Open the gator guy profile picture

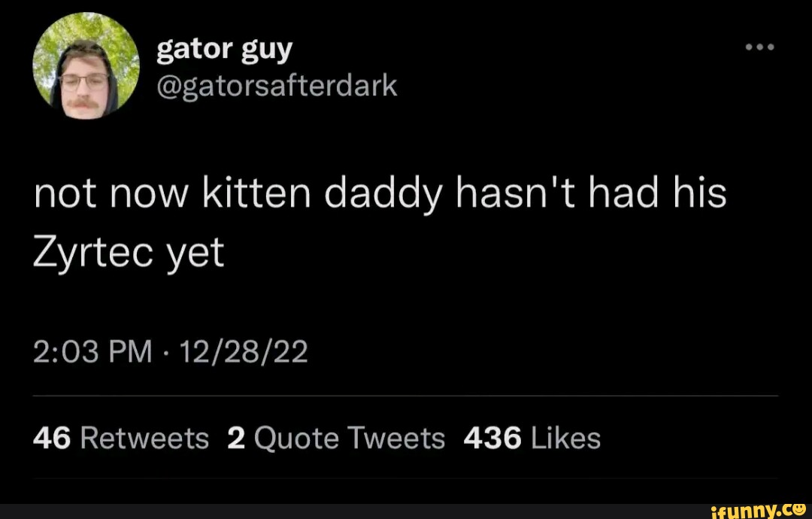point(86,64)
